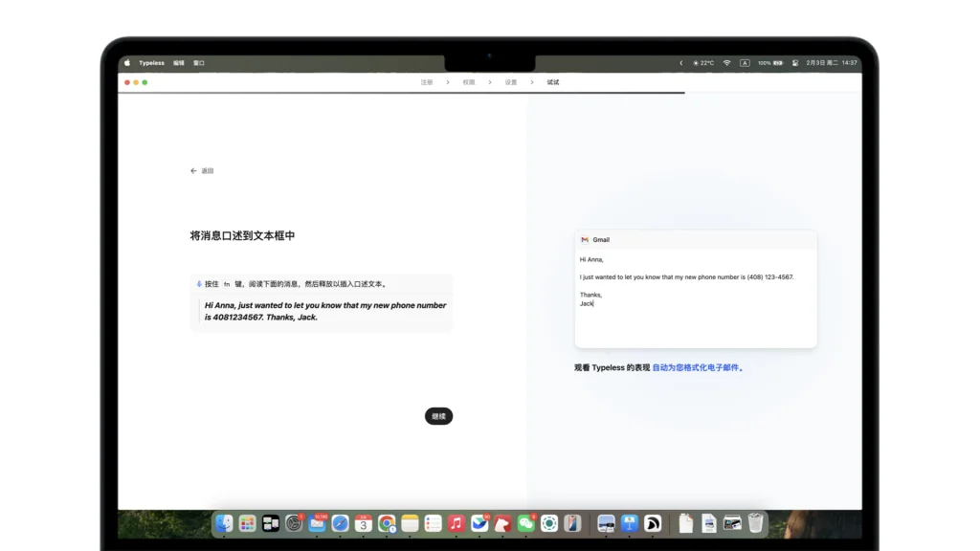Open the Calendar app in the Dock
Screen dimensions: 980x551
click(364, 524)
